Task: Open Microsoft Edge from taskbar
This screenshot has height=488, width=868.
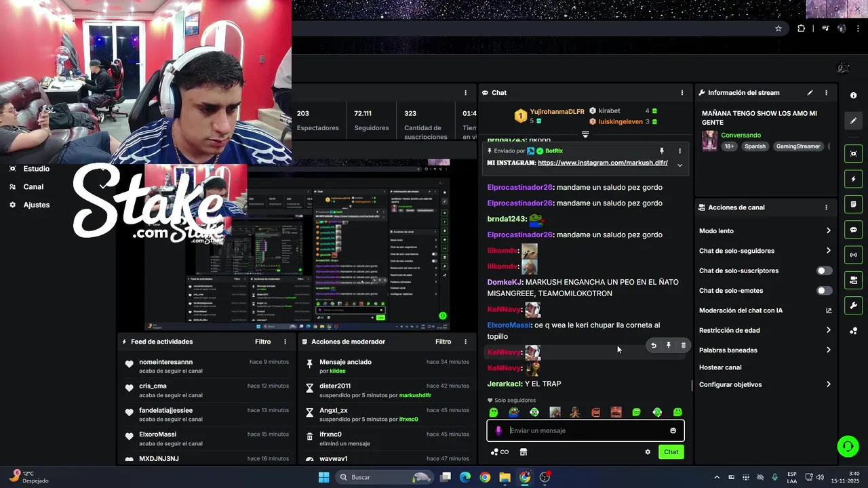Action: [x=465, y=477]
